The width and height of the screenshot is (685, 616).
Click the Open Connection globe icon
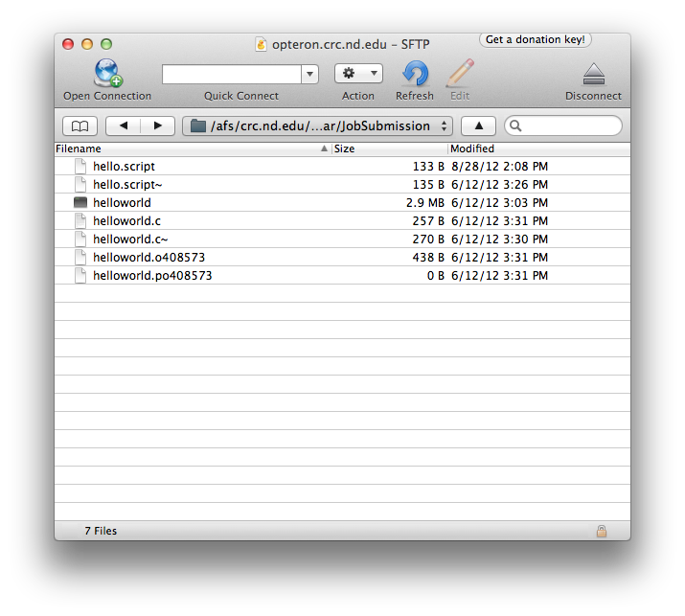point(106,74)
